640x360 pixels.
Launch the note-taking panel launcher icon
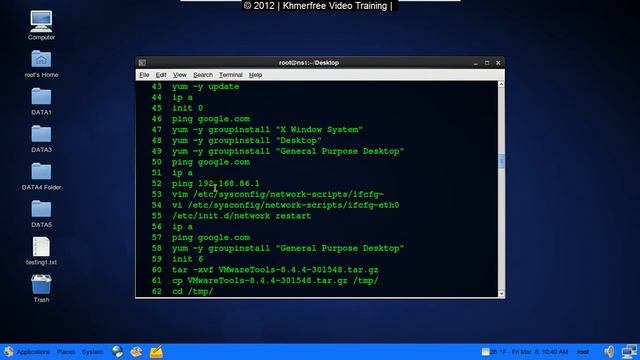[x=156, y=351]
